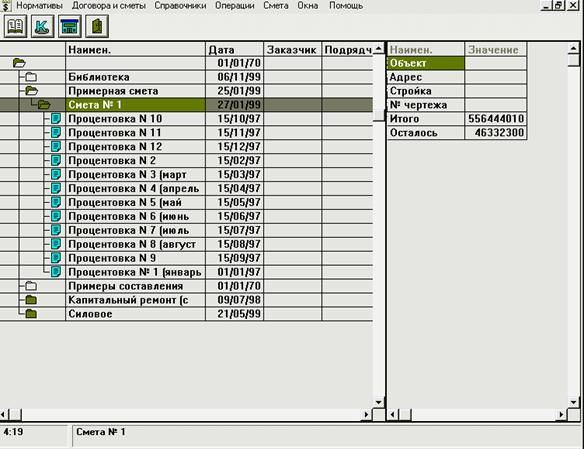Click the calculator toolbar icon

click(x=70, y=26)
